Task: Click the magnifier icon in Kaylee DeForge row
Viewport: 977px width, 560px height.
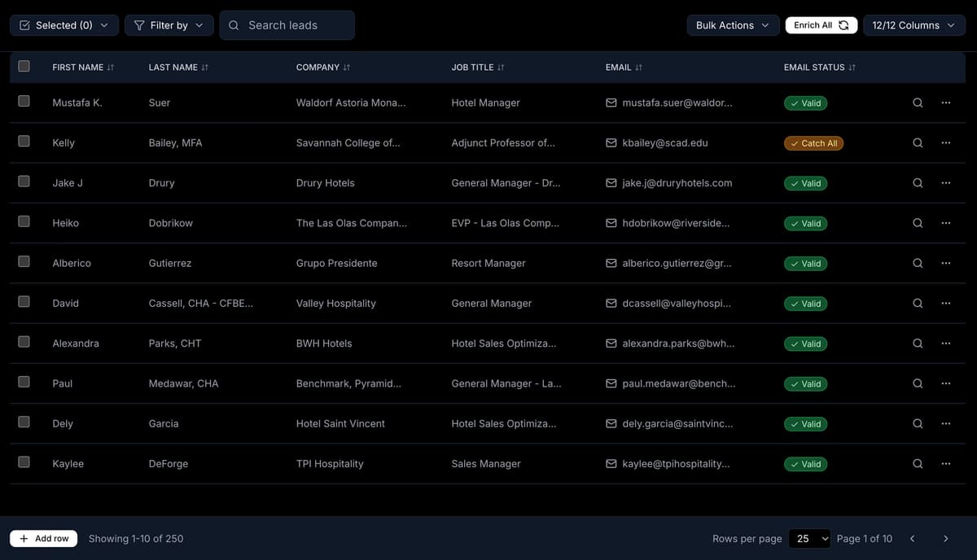Action: [x=918, y=464]
